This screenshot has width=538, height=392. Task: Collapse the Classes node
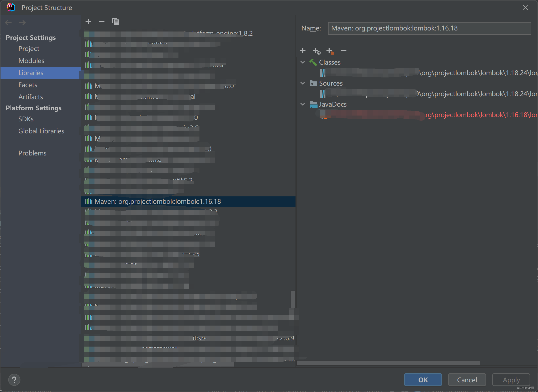pyautogui.click(x=302, y=62)
